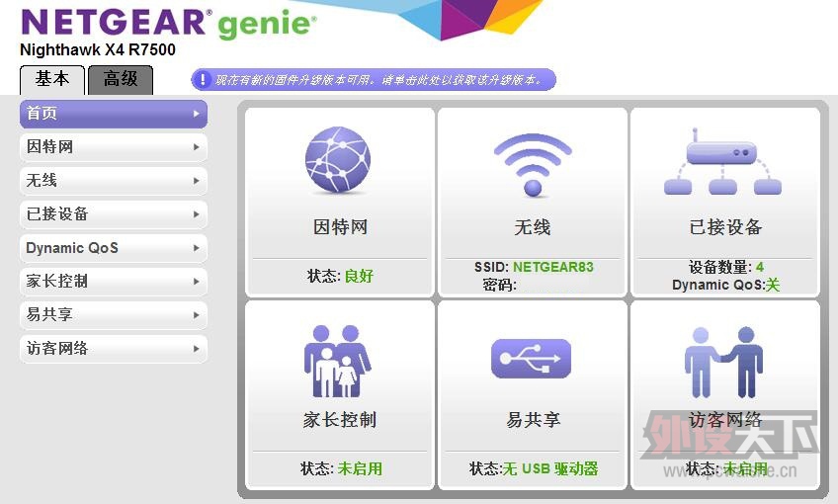Click the SSID: NETGEAR83 text

534,267
